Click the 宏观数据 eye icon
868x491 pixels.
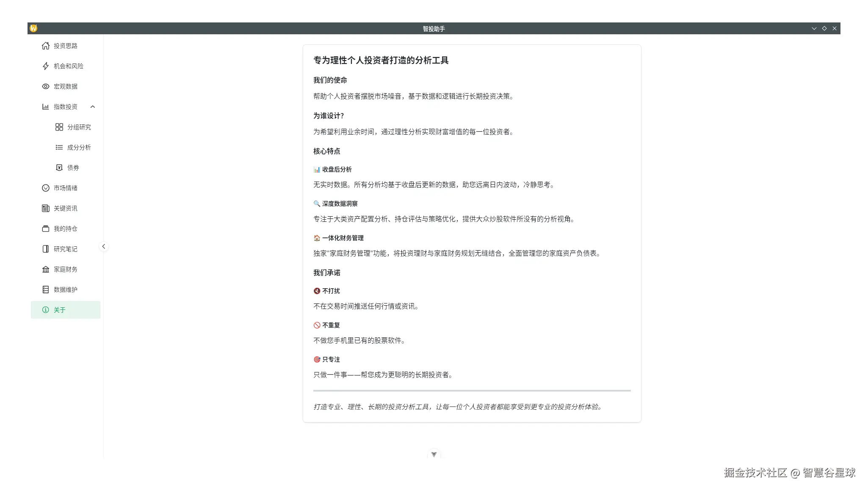point(46,86)
